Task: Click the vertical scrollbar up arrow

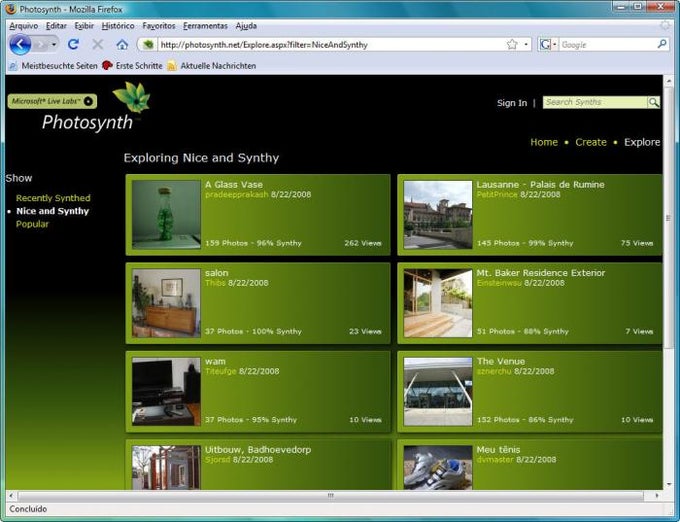Action: pos(669,81)
